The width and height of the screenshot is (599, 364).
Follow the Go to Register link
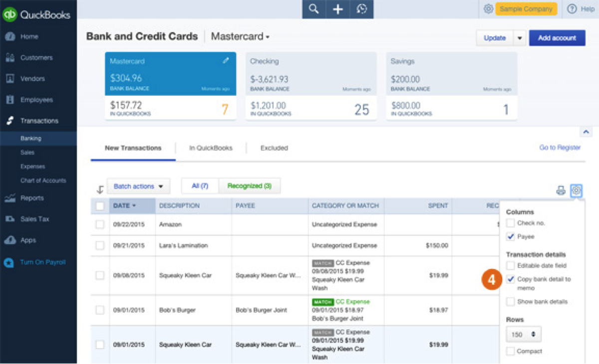coord(560,148)
